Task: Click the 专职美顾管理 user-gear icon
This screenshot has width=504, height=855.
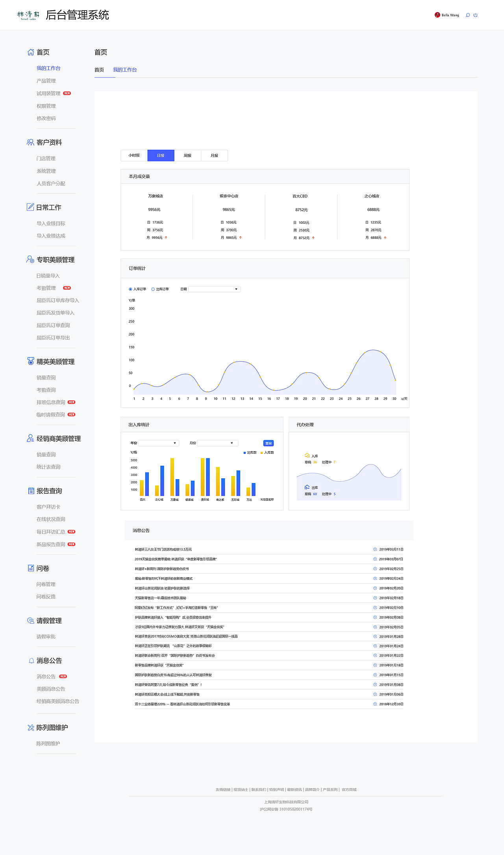Action: [x=30, y=259]
